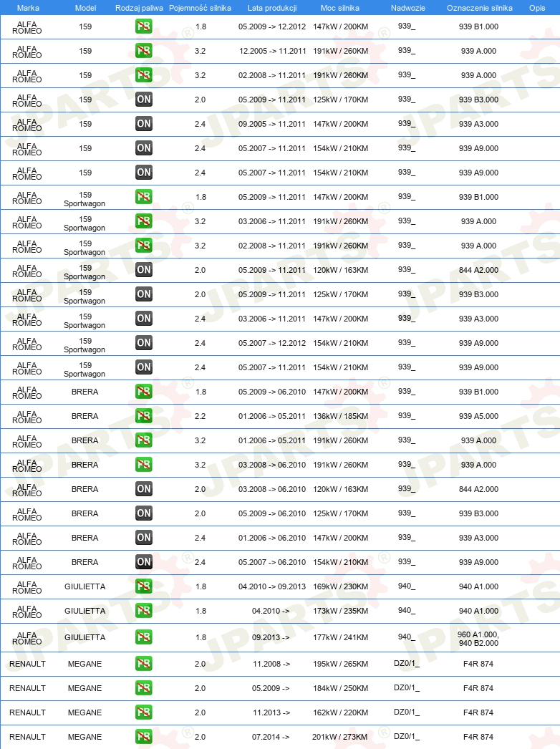Click ON icon for BRERA 120kW / 163KM

point(144,489)
